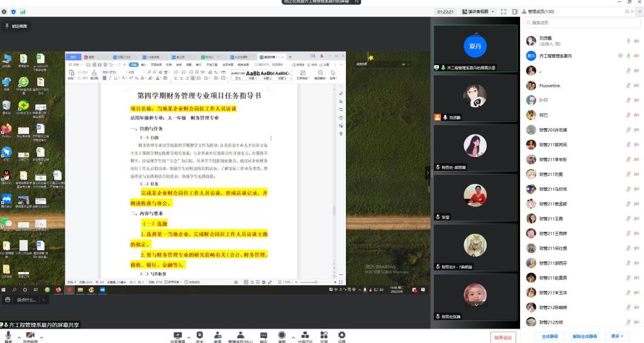Viewport: 644px width, 343px height.
Task: Select 夏丹 video thumbnail
Action: pyautogui.click(x=475, y=48)
